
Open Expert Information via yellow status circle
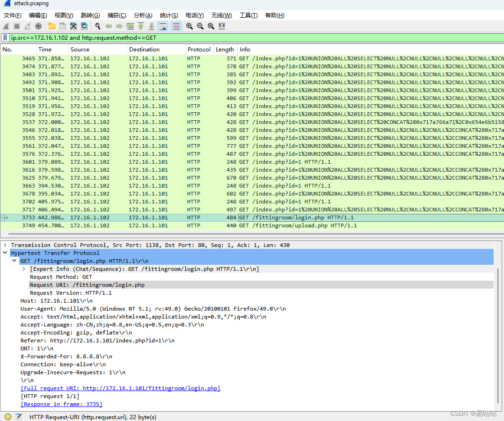point(7,416)
